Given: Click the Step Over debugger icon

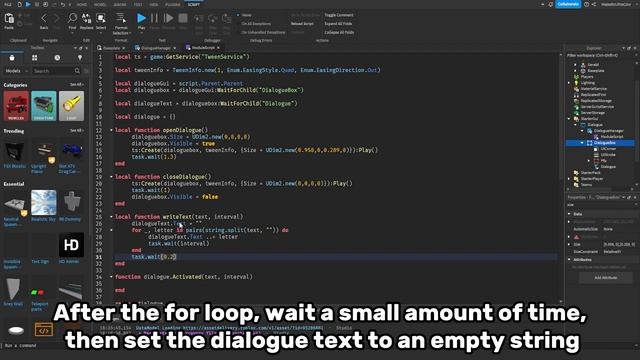Looking at the screenshot, I should 213,19.
